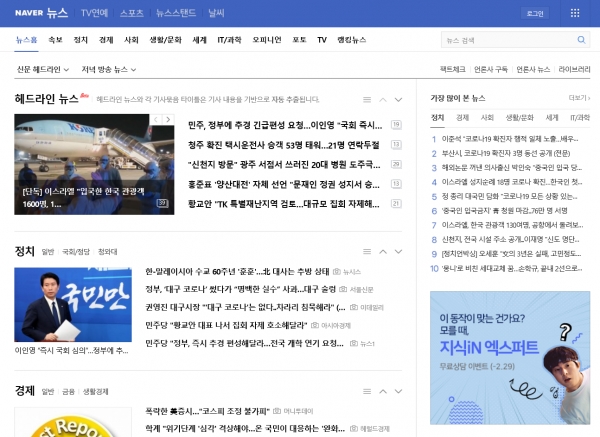600x437 pixels.
Task: Open the 포토 menu item
Action: pyautogui.click(x=299, y=39)
